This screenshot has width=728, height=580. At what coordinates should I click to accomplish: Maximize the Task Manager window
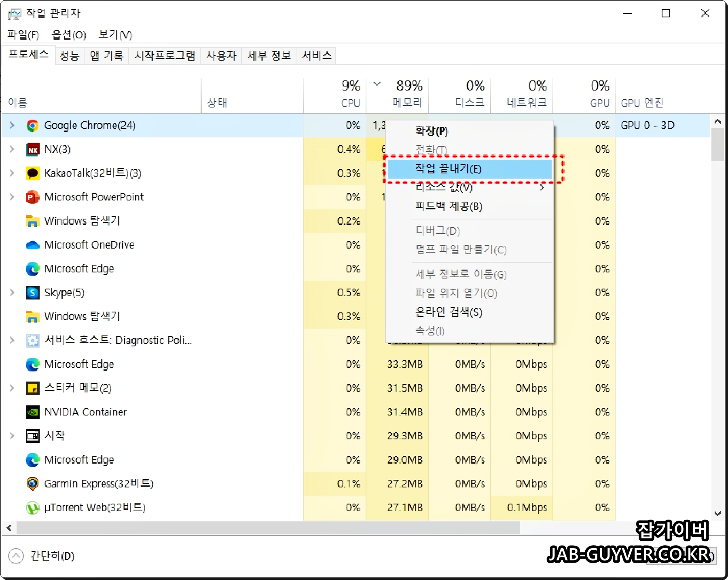point(666,13)
